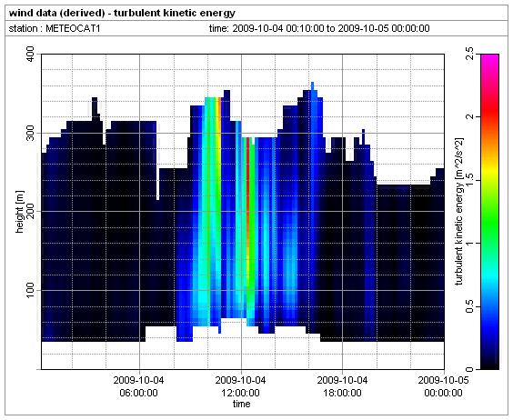The height and width of the screenshot is (420, 513).
Task: Click the 0.5 value on the colorbar scale
Action: (469, 306)
